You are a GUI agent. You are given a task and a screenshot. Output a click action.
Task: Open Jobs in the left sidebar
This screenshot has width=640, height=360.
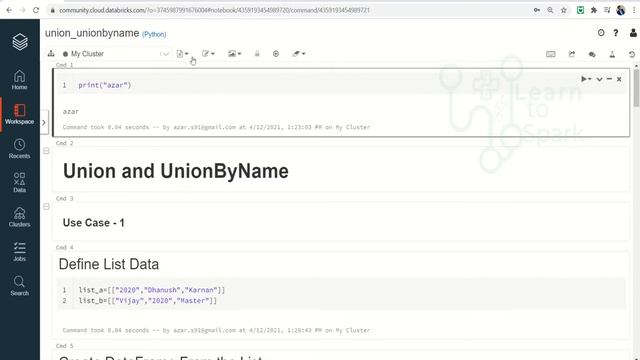click(x=20, y=251)
